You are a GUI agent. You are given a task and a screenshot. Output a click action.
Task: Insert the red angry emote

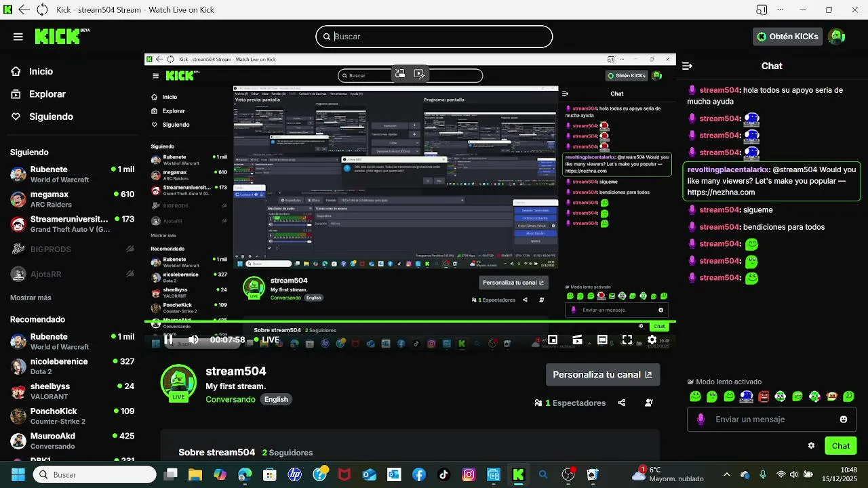764,396
